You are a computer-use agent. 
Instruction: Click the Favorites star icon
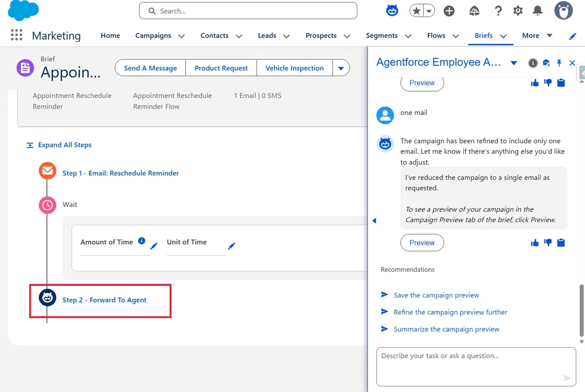point(416,11)
